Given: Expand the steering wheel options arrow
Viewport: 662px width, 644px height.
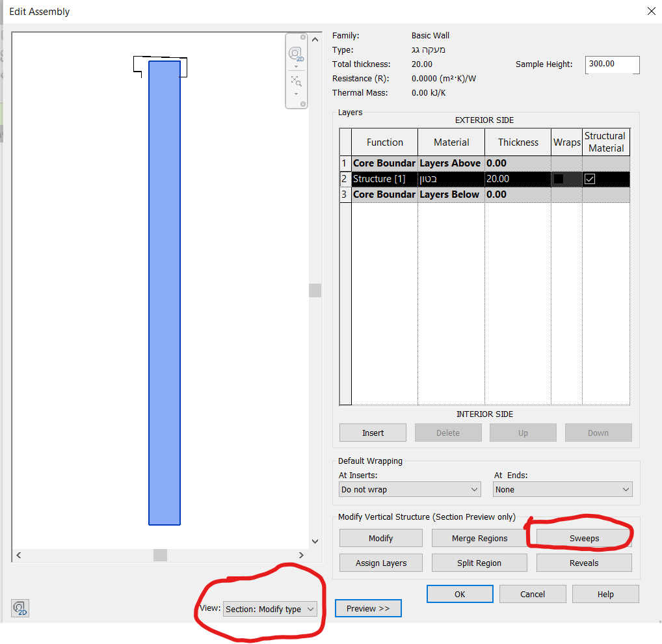Looking at the screenshot, I should pos(296,67).
